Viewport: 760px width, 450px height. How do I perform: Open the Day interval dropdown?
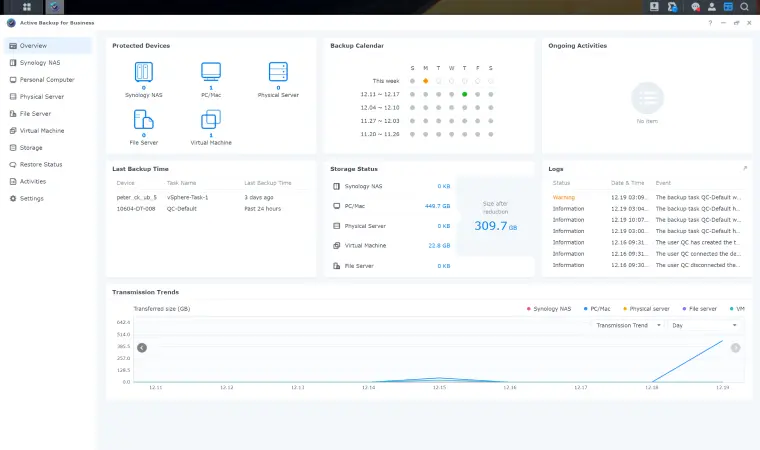(704, 325)
